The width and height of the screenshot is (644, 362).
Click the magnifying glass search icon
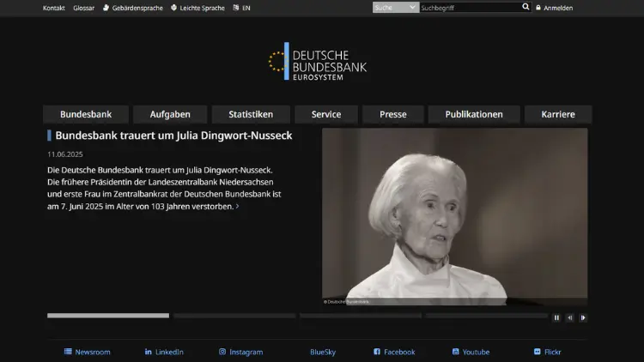click(526, 7)
